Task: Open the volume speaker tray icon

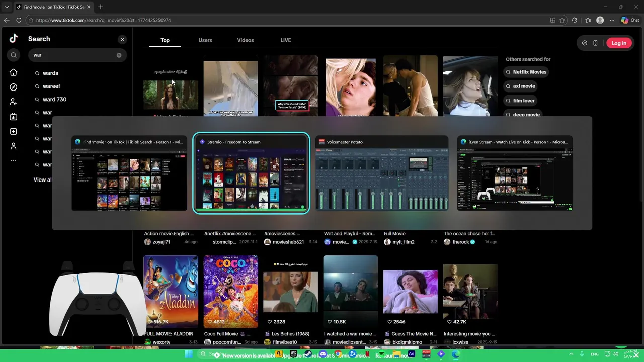Action: pos(615,354)
